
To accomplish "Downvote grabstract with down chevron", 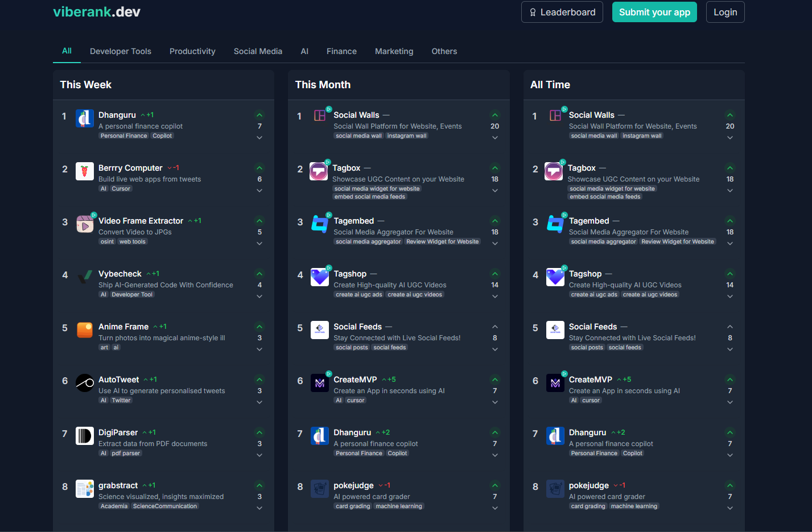I will [x=259, y=508].
